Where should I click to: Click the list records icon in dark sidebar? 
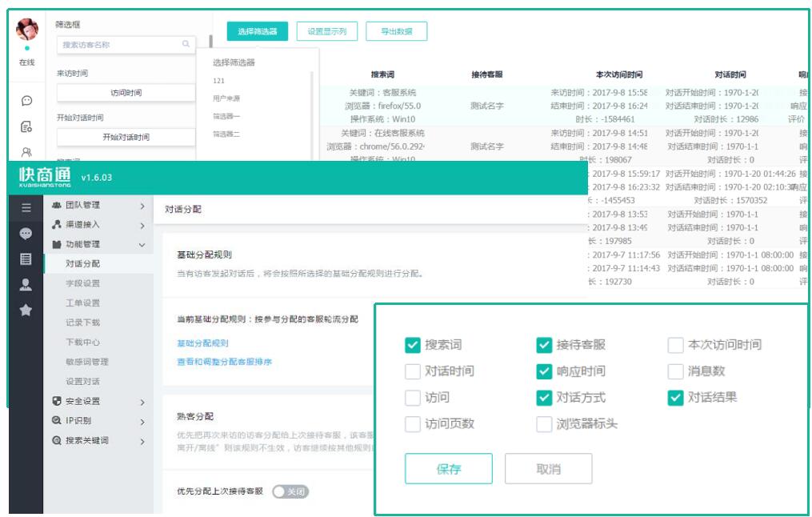click(x=26, y=259)
